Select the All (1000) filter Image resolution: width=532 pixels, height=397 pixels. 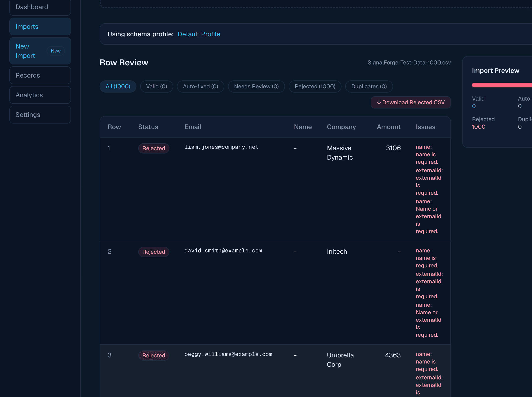click(118, 86)
